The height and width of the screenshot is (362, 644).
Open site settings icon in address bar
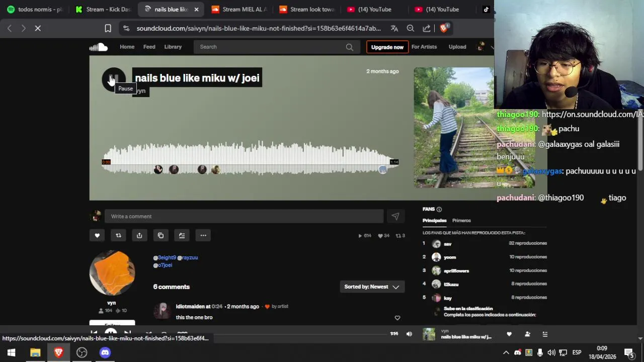click(x=126, y=29)
